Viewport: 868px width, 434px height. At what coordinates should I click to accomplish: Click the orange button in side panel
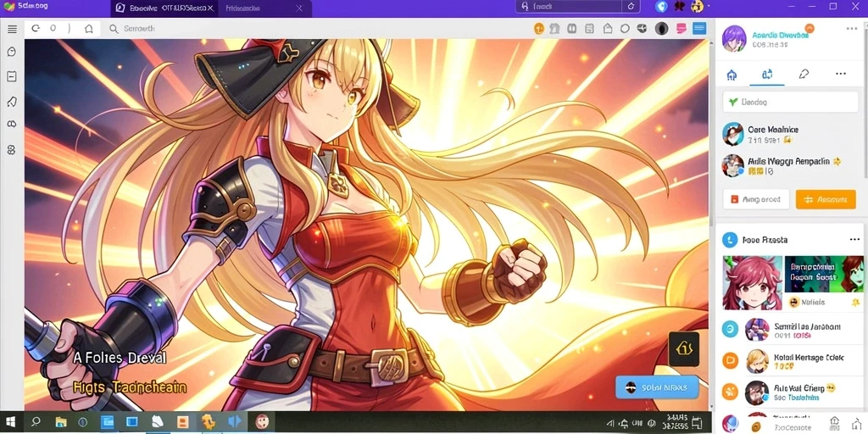[x=826, y=199]
